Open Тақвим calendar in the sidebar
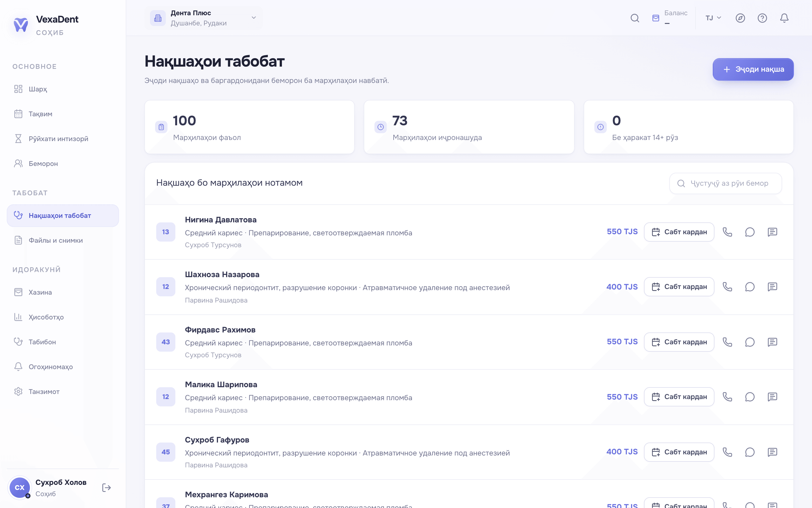812x508 pixels. pos(63,114)
